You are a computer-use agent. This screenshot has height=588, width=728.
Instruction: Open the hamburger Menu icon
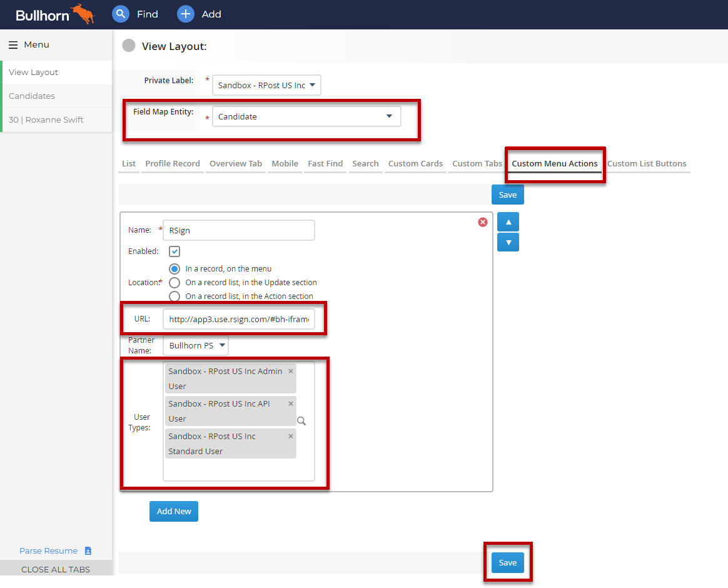[x=13, y=45]
